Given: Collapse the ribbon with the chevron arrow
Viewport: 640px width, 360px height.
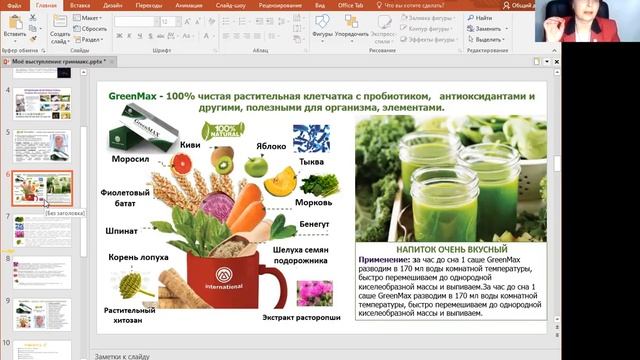Looking at the screenshot, I should [x=554, y=50].
